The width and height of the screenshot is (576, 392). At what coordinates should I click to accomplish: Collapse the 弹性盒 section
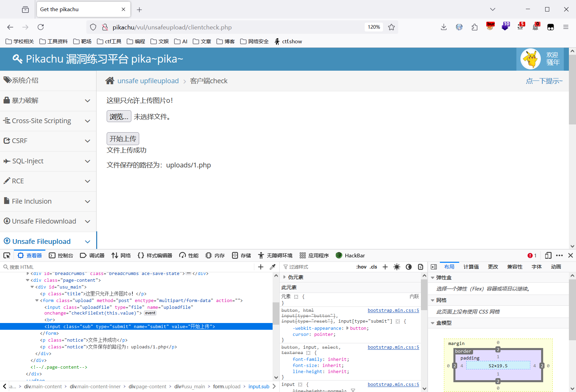pos(432,278)
